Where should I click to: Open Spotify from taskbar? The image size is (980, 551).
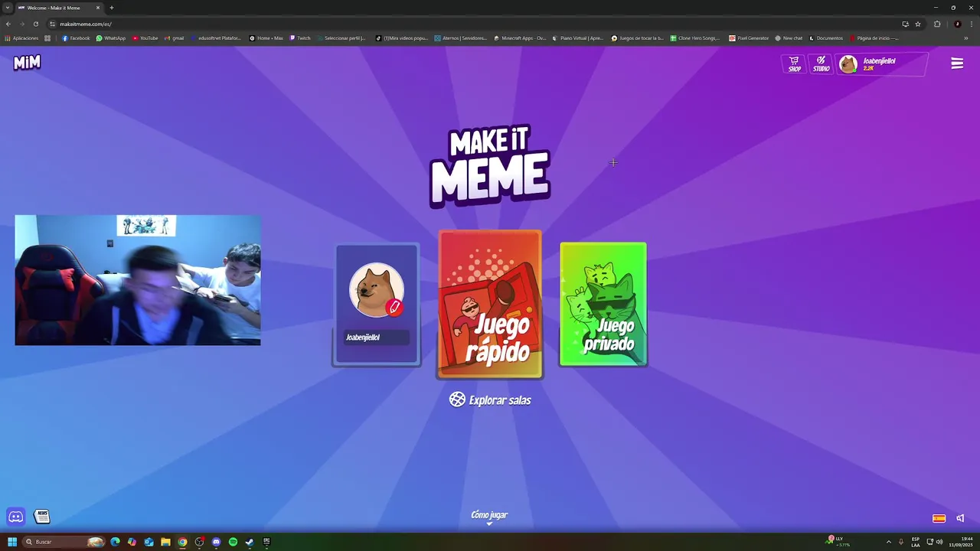[233, 542]
